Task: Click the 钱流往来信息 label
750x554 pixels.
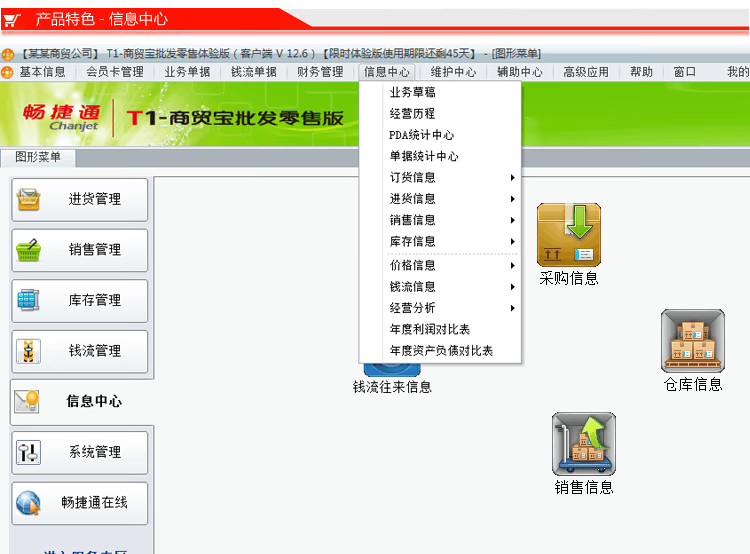Action: 392,387
